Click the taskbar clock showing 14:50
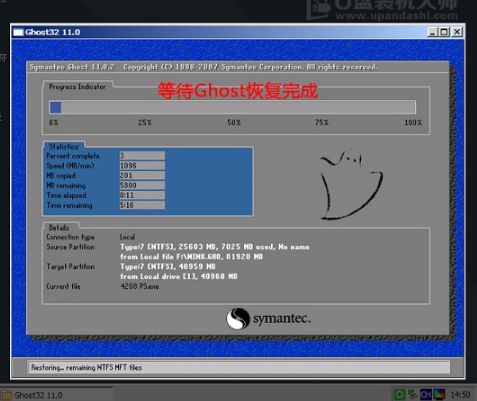Screen dimensions: 477x401 [460, 395]
